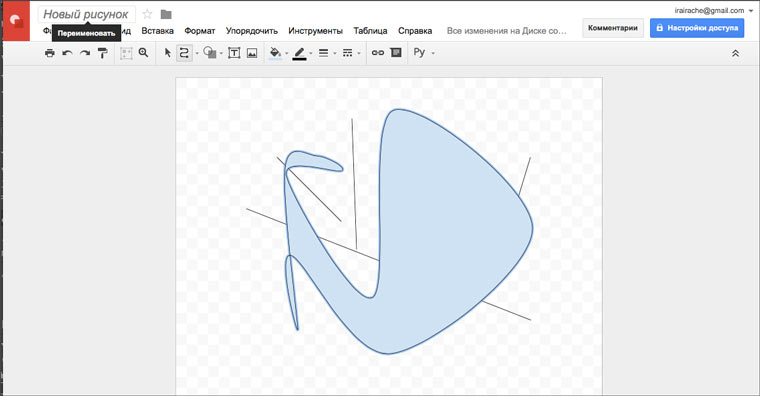Open the Google Drawings home logo
The height and width of the screenshot is (396, 760).
click(x=16, y=21)
